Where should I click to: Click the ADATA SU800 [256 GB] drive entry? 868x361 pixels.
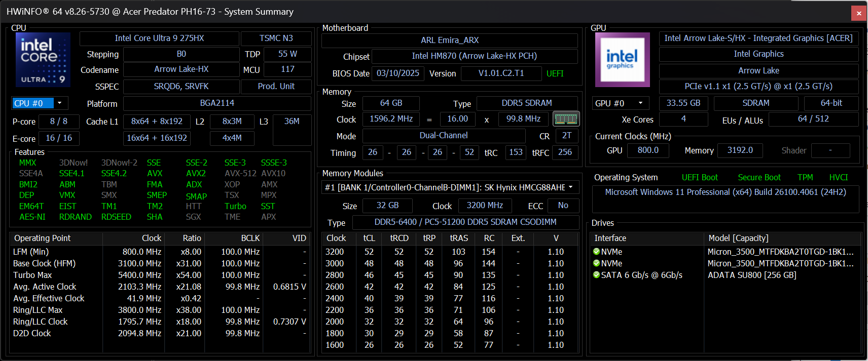pos(752,275)
